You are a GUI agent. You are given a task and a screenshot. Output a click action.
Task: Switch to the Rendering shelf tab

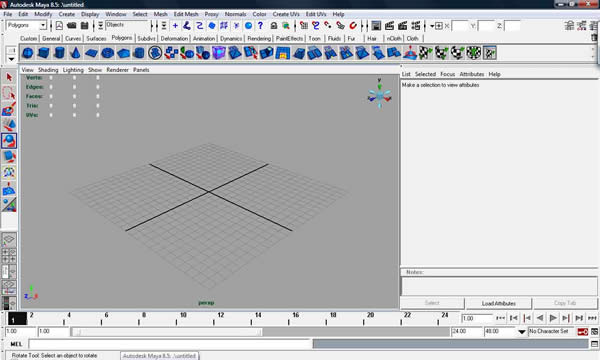tap(259, 38)
